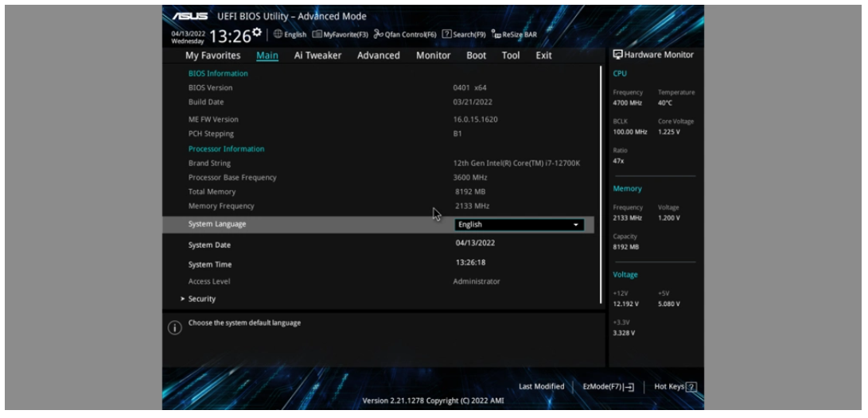
Task: Click the ASUS logo
Action: 189,16
